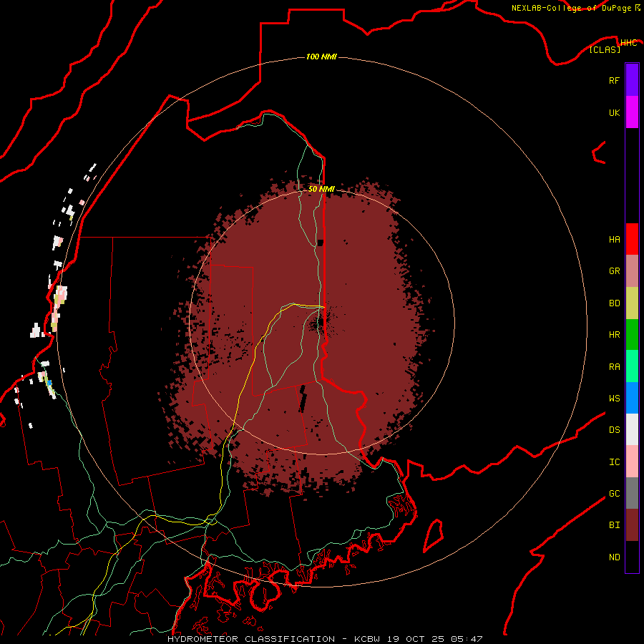
Task: Click the HR green legend swatch
Action: tap(632, 335)
